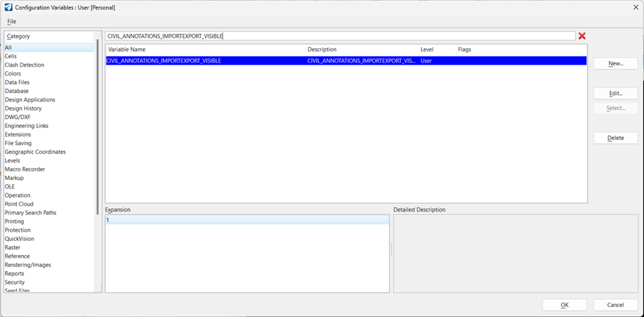Screen dimensions: 644x317
Task: Select the Geographic Coordinates category
Action: point(35,152)
